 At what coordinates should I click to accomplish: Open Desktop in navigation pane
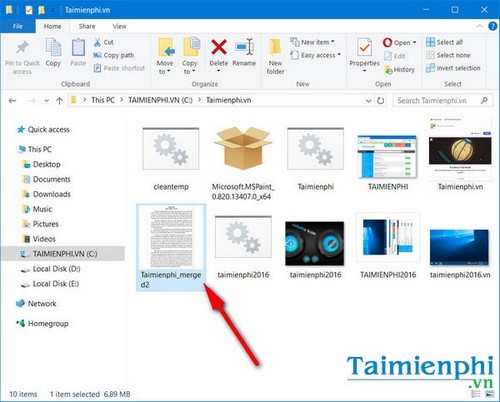pyautogui.click(x=41, y=164)
